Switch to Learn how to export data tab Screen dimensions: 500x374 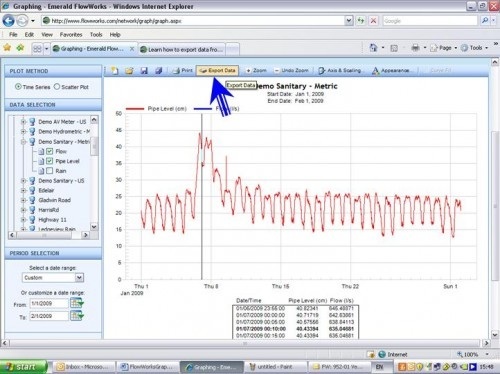coord(182,49)
